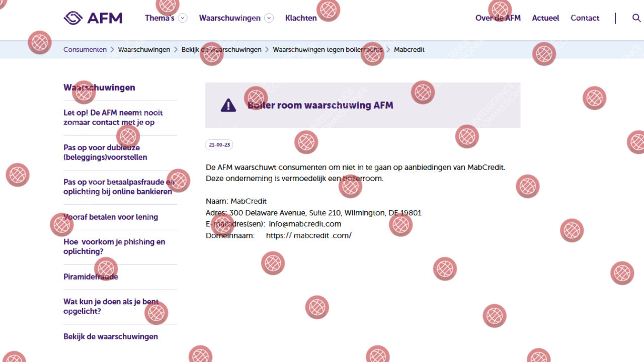Open Bekijk de waarschuwingen breadcrumb

tap(221, 50)
